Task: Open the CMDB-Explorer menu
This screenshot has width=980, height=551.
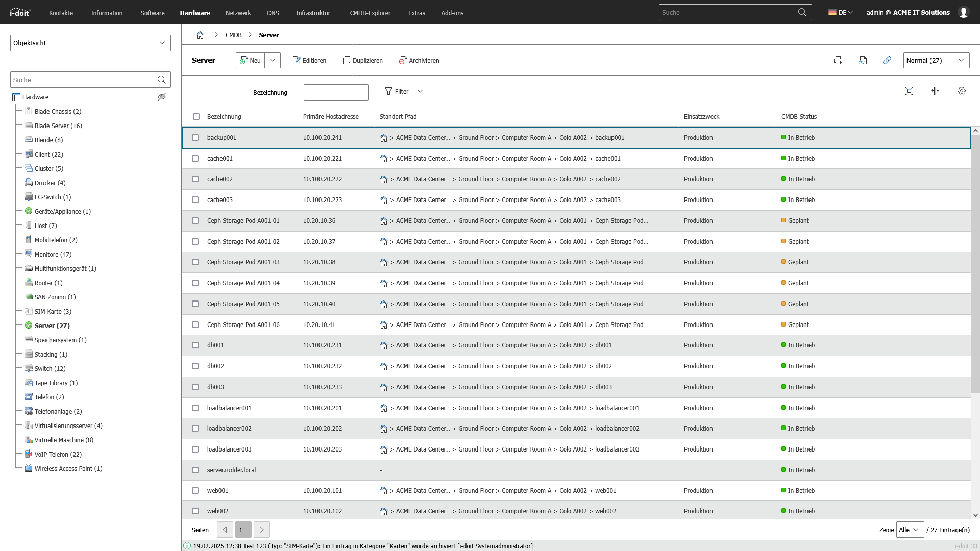Action: [x=370, y=13]
